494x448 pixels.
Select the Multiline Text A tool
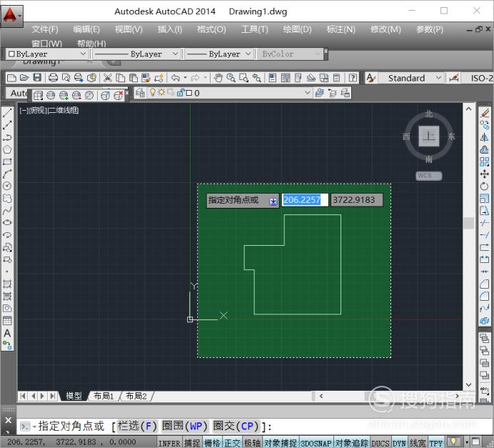click(x=7, y=333)
